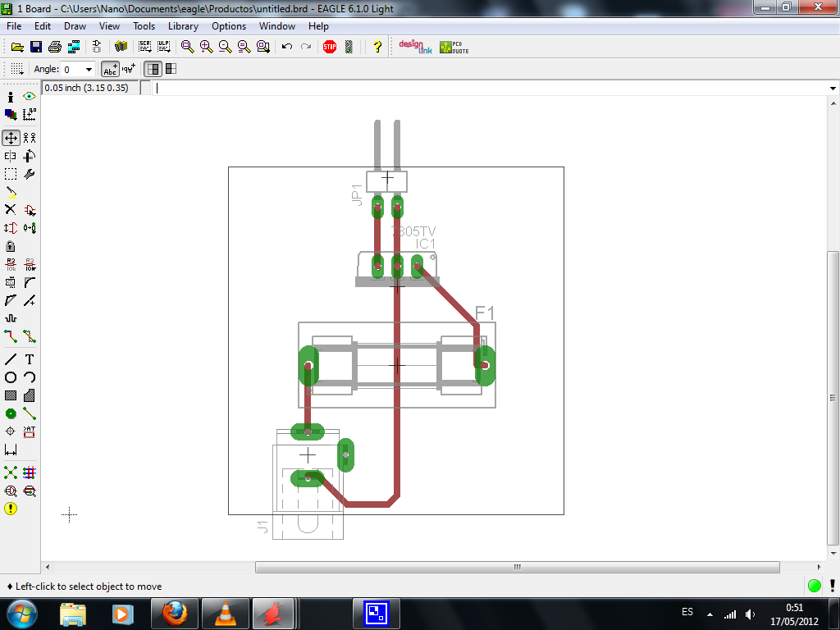
Task: Open the Angle dropdown
Action: pyautogui.click(x=89, y=69)
